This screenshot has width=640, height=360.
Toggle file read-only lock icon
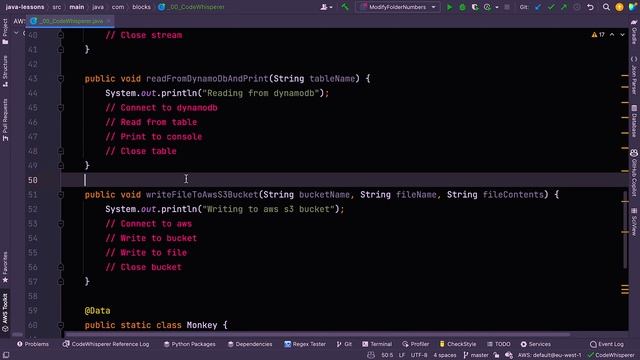point(496,355)
